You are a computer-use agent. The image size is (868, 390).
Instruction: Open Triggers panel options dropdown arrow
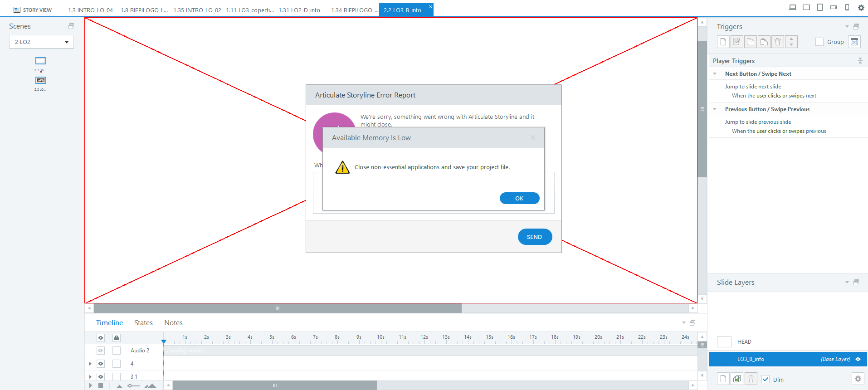[x=847, y=27]
